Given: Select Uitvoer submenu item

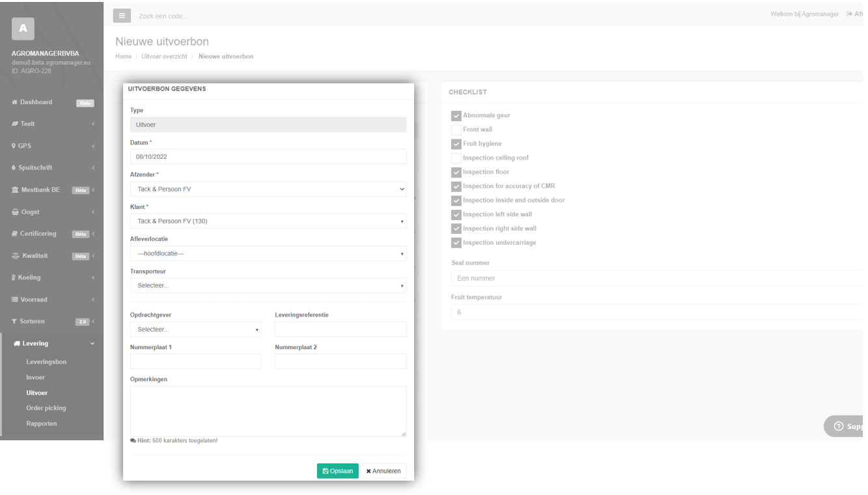Looking at the screenshot, I should point(37,393).
